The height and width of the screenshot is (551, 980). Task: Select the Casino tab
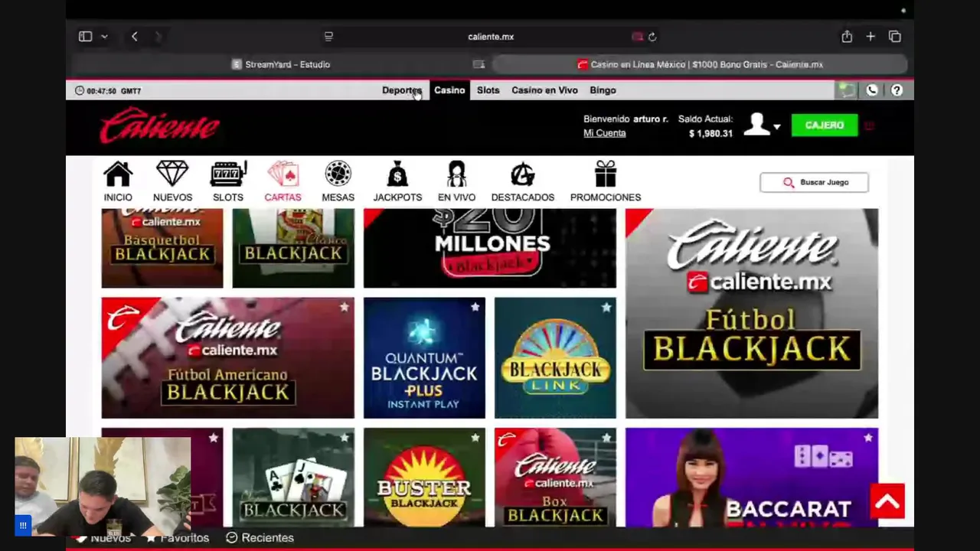coord(449,90)
